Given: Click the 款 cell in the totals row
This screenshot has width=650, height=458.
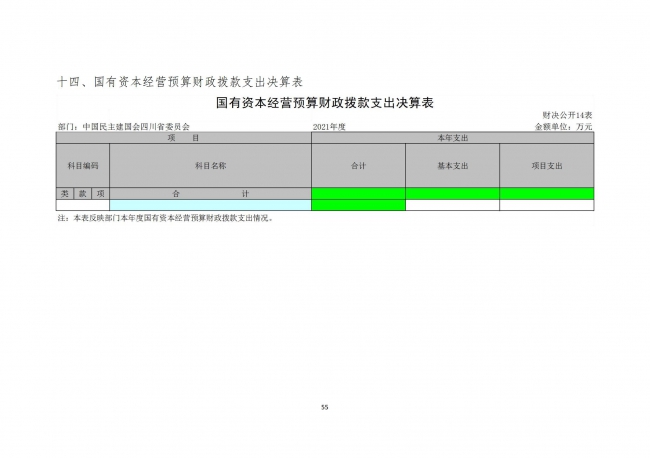Looking at the screenshot, I should 83,193.
